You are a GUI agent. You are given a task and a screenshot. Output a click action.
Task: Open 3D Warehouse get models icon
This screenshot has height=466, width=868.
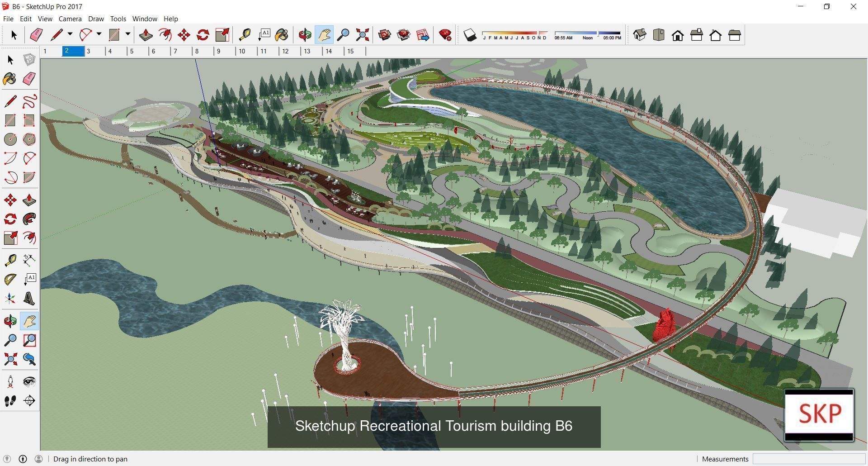pos(385,35)
